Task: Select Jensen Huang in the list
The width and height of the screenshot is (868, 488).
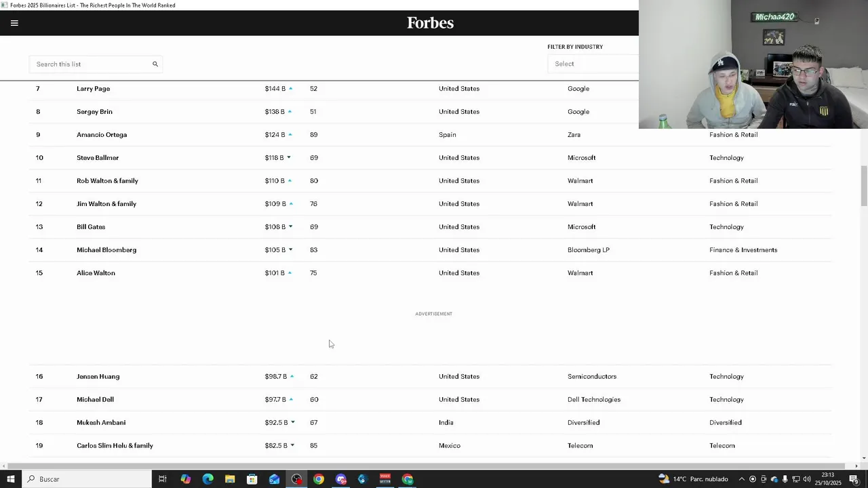Action: 98,377
